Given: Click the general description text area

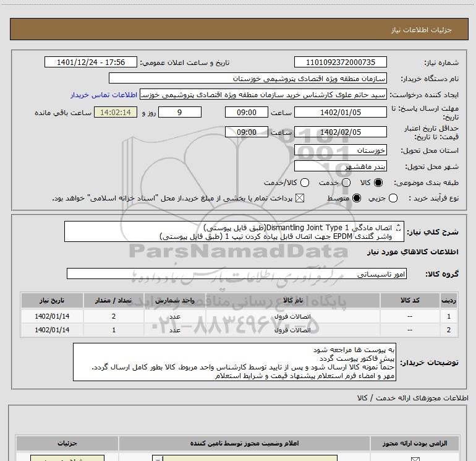Looking at the screenshot, I should coord(234,231).
